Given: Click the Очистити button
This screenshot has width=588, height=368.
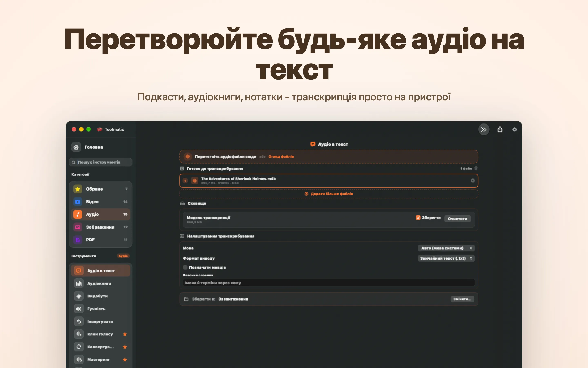Looking at the screenshot, I should coord(457,219).
